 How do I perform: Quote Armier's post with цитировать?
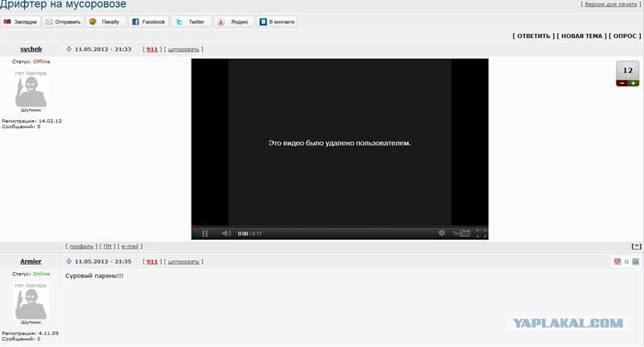(184, 262)
